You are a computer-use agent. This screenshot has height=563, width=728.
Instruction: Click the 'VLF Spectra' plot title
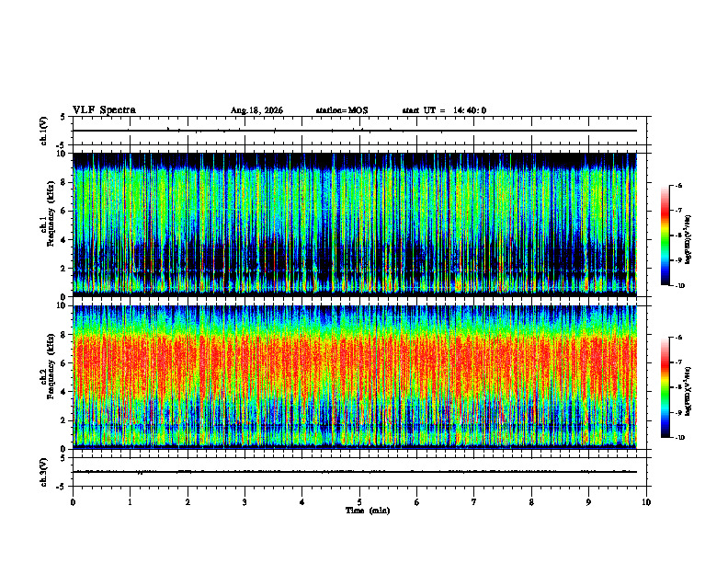click(x=104, y=110)
